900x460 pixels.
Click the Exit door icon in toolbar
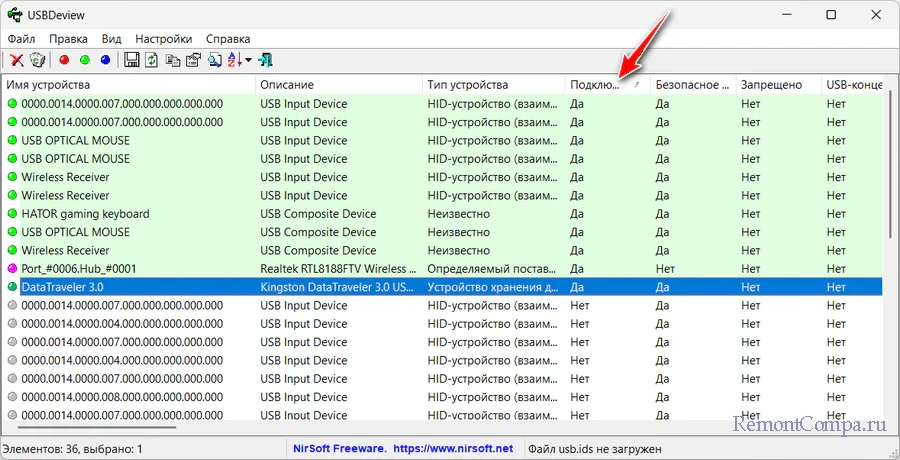266,60
